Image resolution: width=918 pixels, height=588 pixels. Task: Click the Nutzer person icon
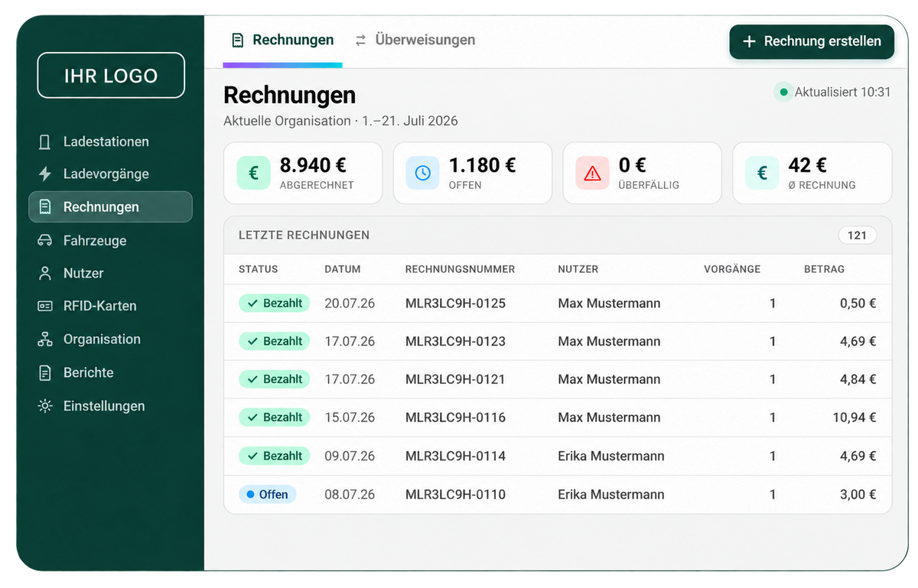point(45,273)
